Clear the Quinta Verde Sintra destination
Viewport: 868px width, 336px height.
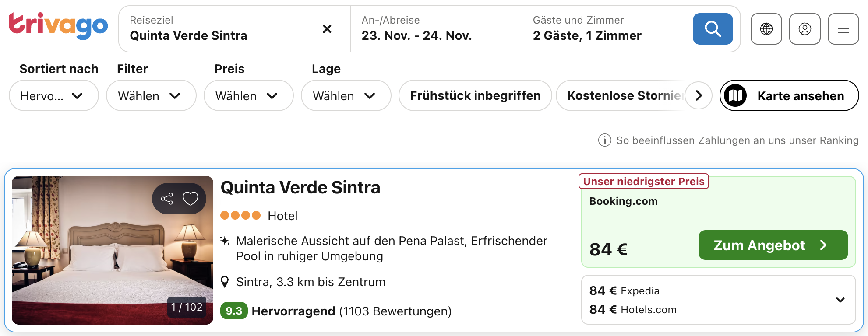(x=327, y=29)
